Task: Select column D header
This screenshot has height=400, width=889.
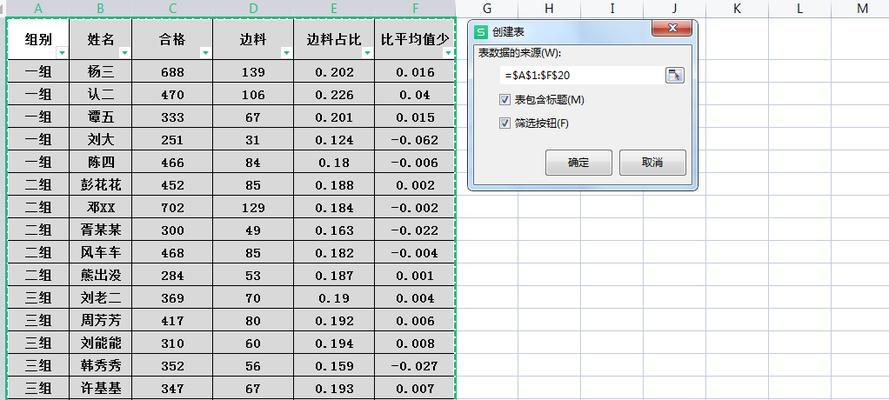Action: click(253, 8)
